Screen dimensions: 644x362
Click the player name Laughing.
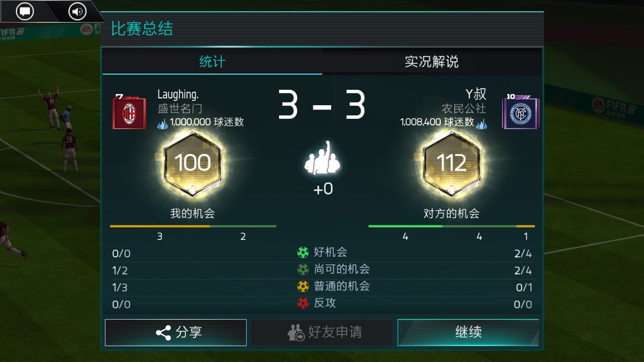pos(178,94)
